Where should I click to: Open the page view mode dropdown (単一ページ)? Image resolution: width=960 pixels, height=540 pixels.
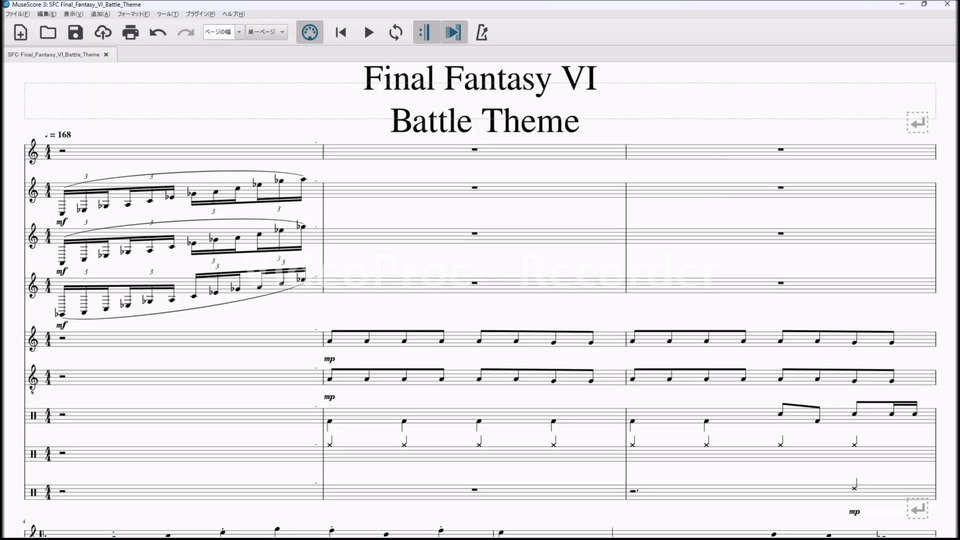click(266, 32)
